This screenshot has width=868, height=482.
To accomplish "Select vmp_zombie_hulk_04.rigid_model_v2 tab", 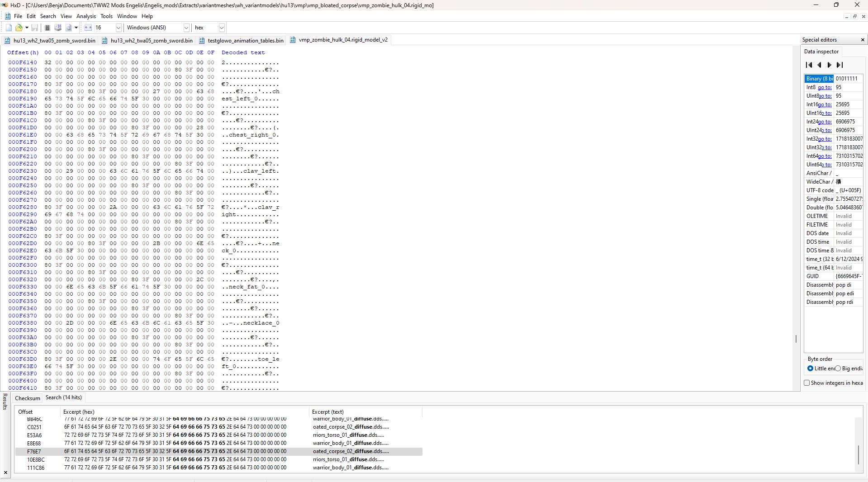I will 339,40.
